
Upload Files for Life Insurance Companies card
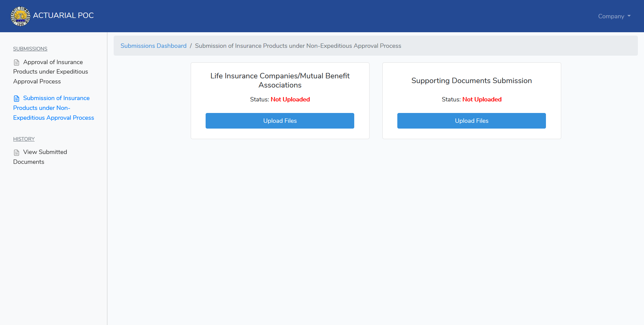pyautogui.click(x=280, y=121)
